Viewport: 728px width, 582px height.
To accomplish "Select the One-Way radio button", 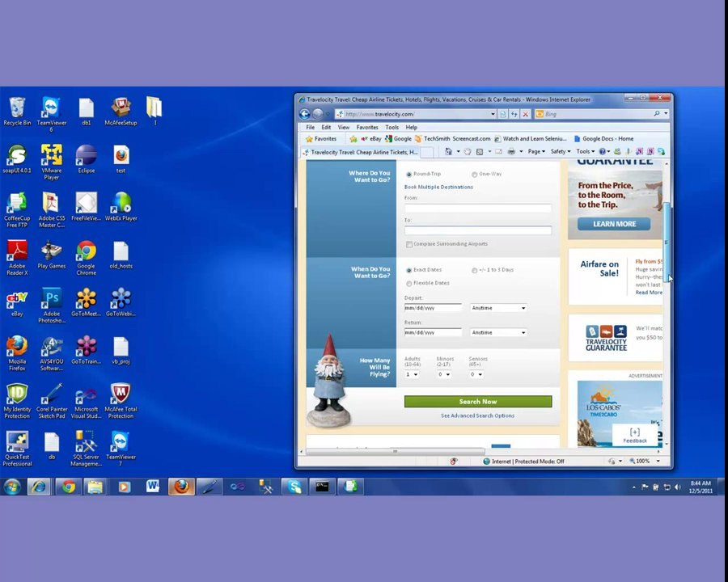I will coord(475,175).
